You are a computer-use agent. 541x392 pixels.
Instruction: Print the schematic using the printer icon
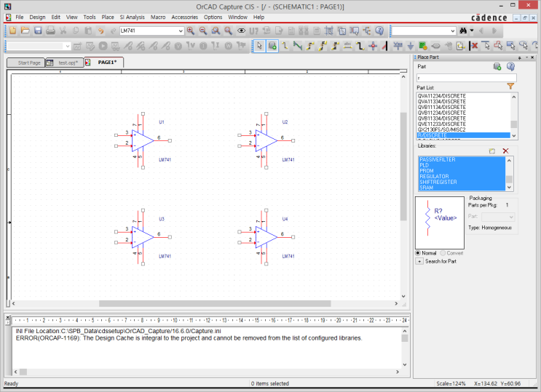tap(50, 31)
